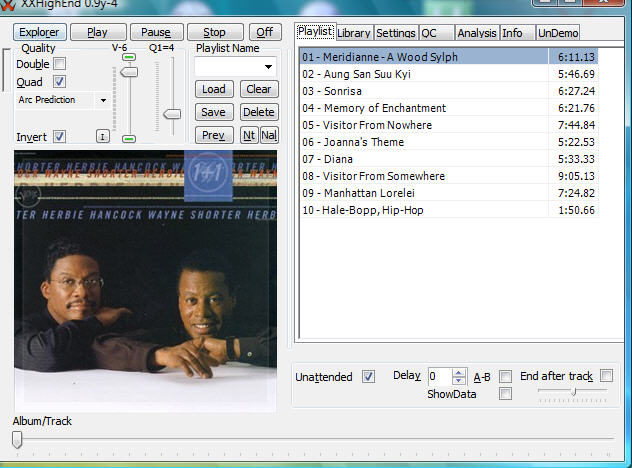This screenshot has height=468, width=632.
Task: Select track 09 - Manhattan Lorelei
Action: 449,193
